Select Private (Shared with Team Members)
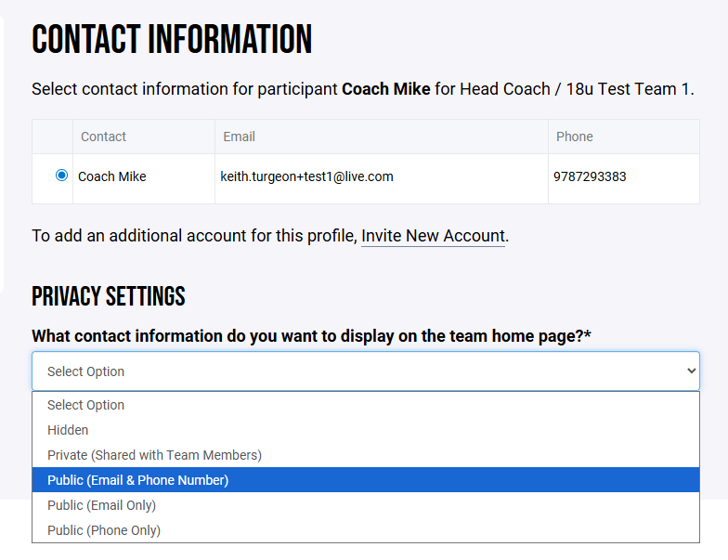The height and width of the screenshot is (560, 728). click(x=154, y=455)
